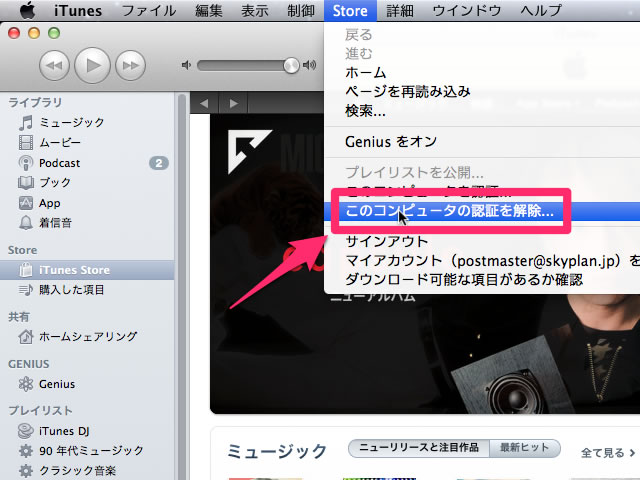Click the sidebar vertical scrollbar

182,287
